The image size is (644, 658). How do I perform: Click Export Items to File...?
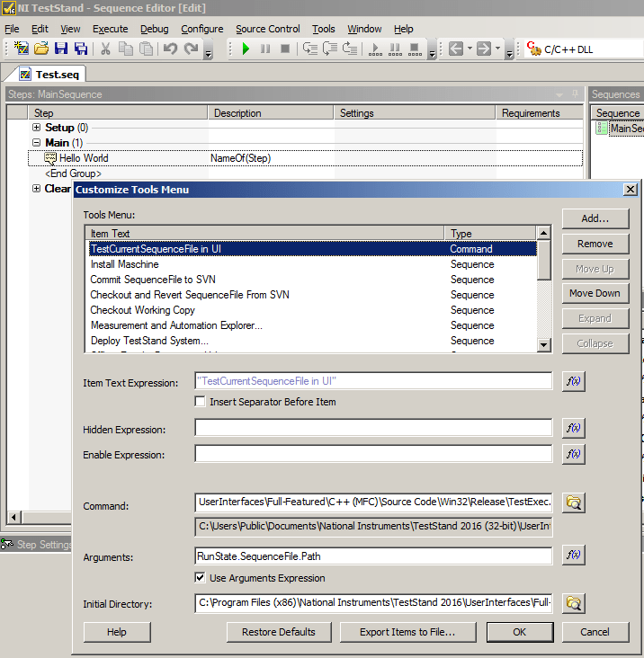(x=407, y=632)
